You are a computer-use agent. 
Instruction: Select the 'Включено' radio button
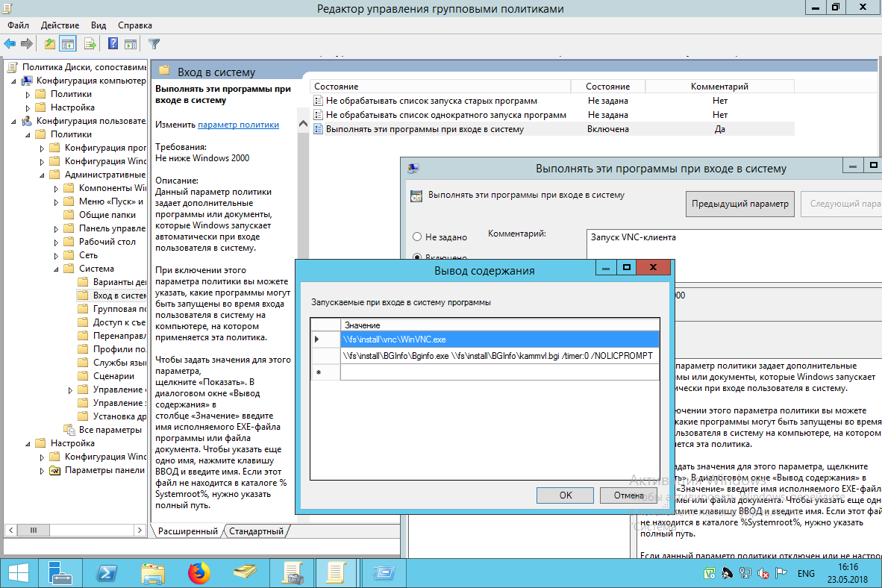(x=417, y=257)
